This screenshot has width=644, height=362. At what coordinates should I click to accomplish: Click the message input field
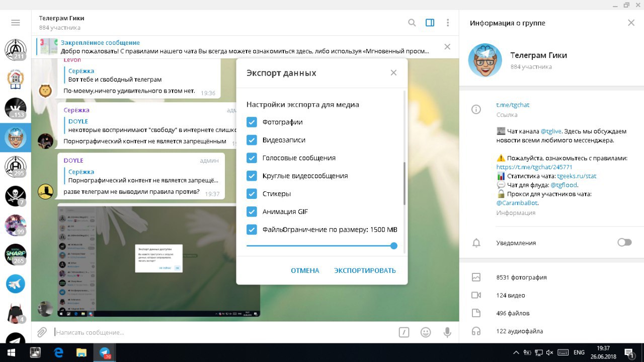point(224,332)
